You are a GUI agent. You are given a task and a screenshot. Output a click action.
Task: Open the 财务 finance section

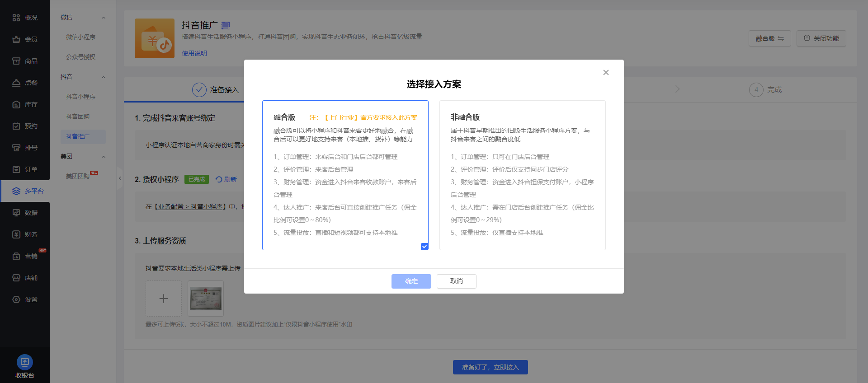click(x=25, y=234)
